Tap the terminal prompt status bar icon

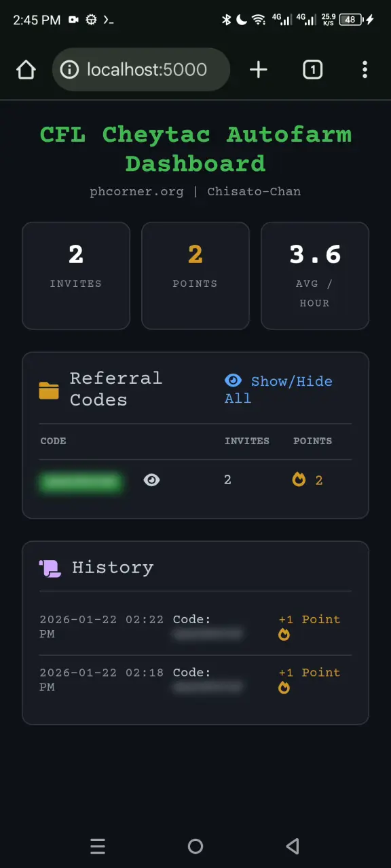pyautogui.click(x=108, y=20)
